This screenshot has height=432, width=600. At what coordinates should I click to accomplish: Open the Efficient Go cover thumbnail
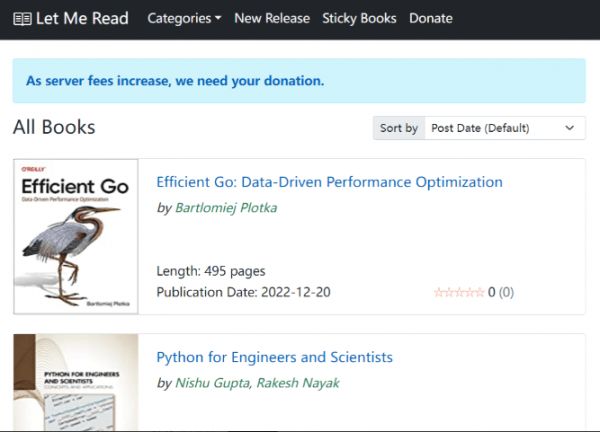click(x=76, y=236)
